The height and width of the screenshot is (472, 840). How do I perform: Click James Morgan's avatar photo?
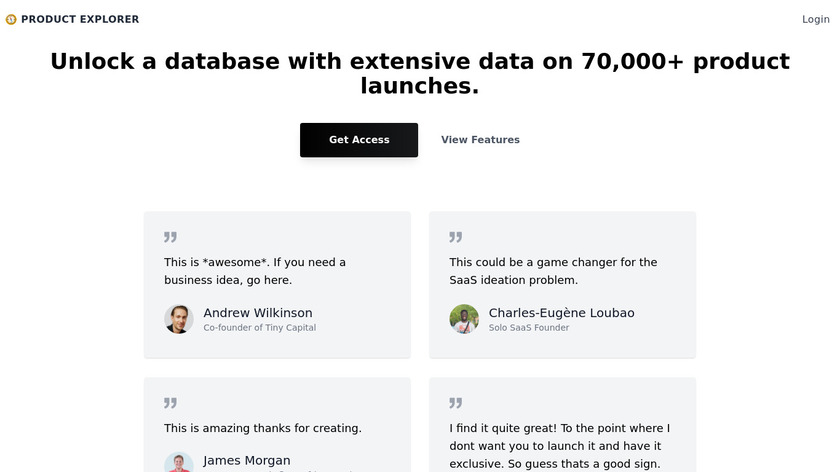[x=179, y=464]
